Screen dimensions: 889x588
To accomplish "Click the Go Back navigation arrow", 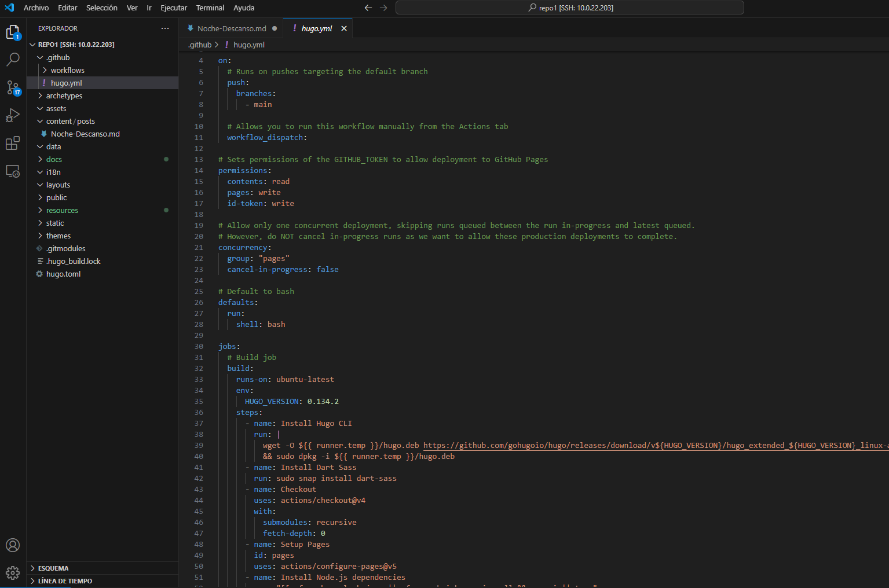I will point(368,8).
